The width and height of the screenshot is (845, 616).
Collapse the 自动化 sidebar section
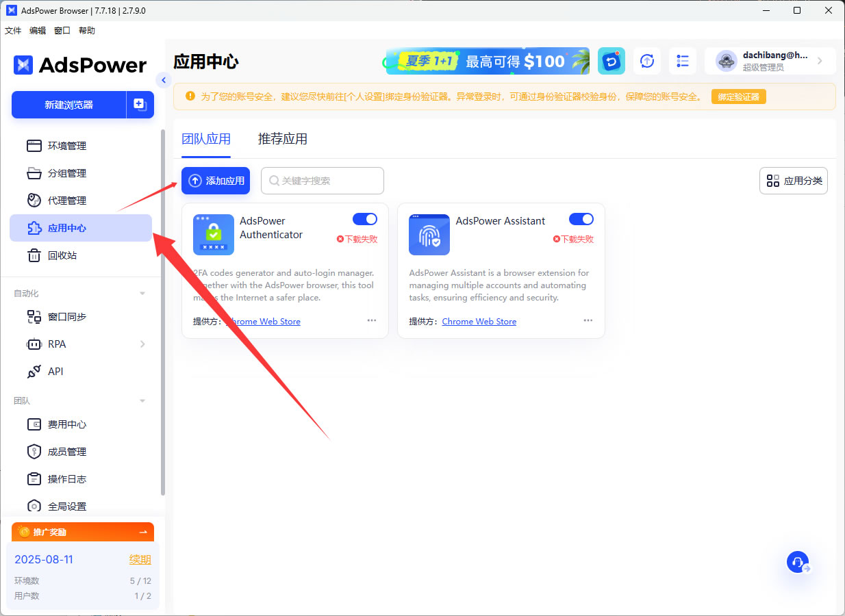(x=142, y=294)
